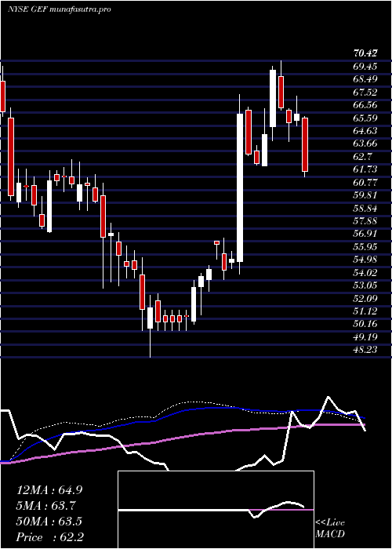Click the 51.12 price axis label
Viewport: 392px width, 549px height.
pos(365,311)
